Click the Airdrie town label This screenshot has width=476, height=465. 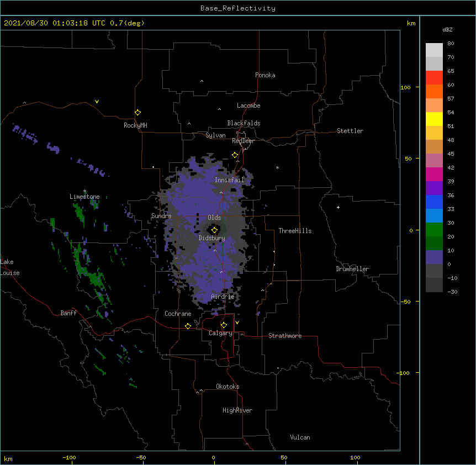pos(223,297)
